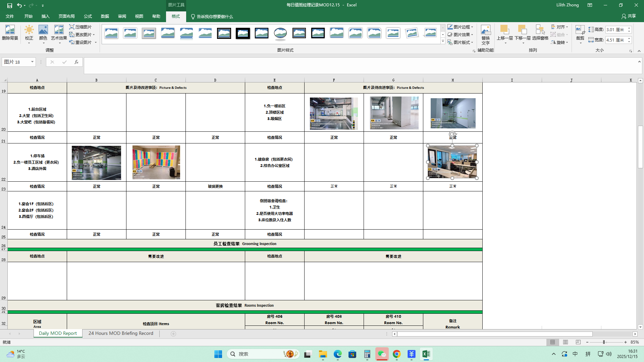
Task: Expand the Picture Border (图片边框) dropdown
Action: coord(461,27)
